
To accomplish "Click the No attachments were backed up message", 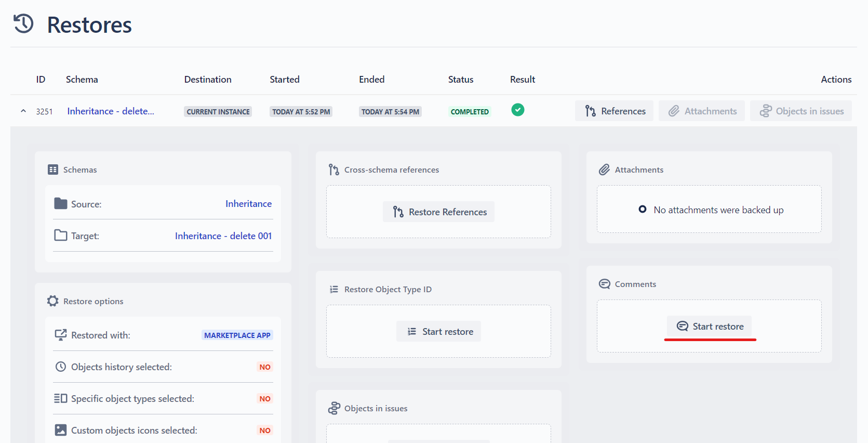I will pos(718,210).
